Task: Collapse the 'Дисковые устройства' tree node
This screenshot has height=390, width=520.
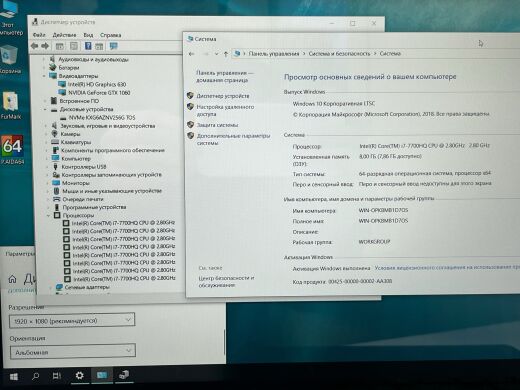Action: [x=45, y=109]
